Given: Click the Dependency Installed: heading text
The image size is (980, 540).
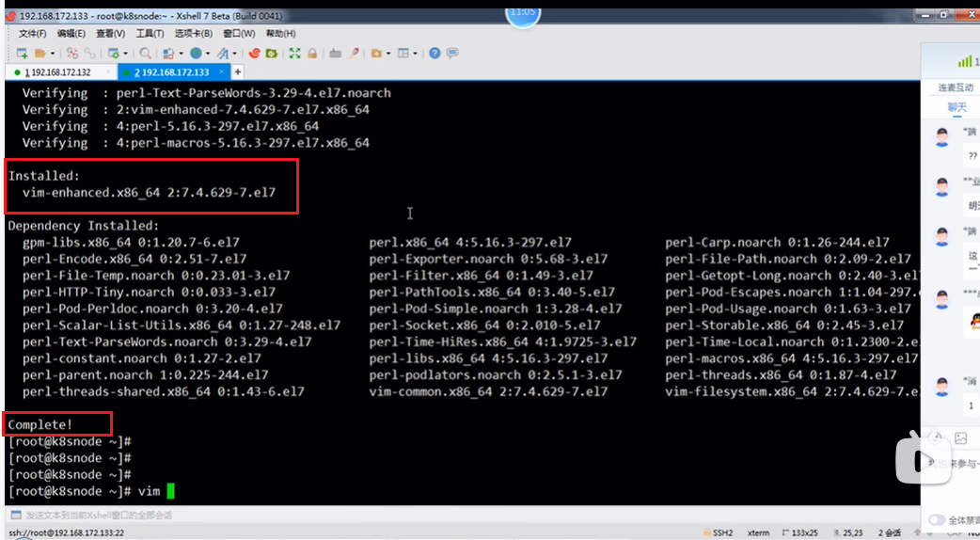Looking at the screenshot, I should click(x=83, y=226).
